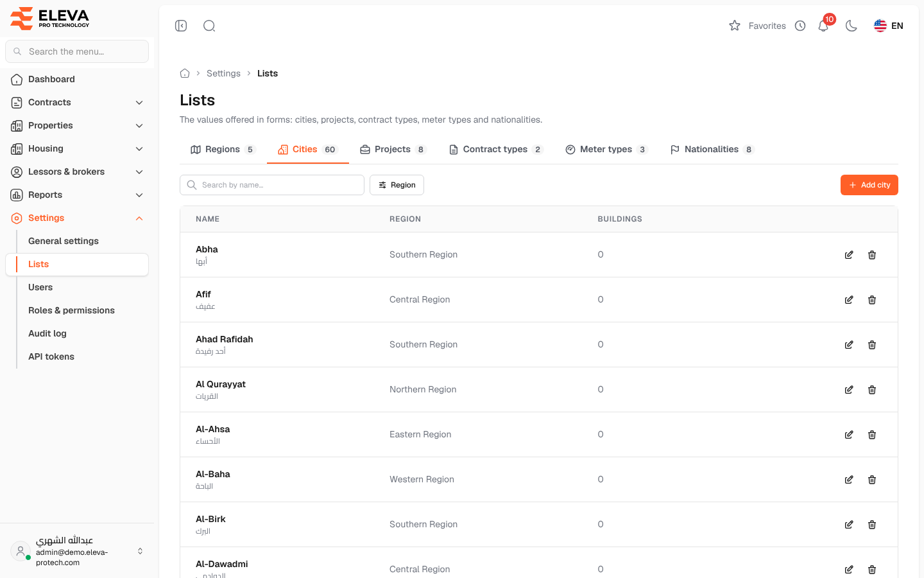924x578 pixels.
Task: Edit the Al-Birk city row
Action: pyautogui.click(x=849, y=525)
